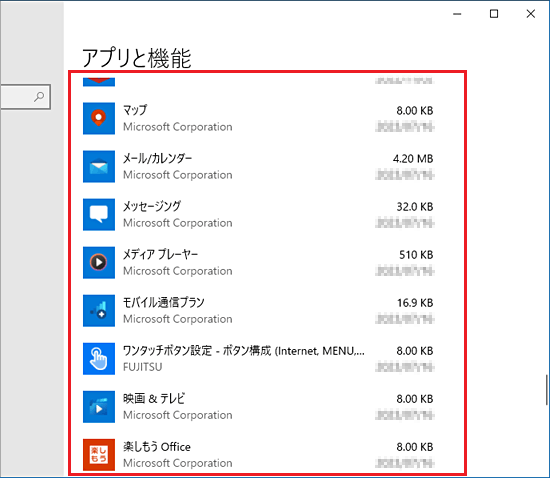This screenshot has width=550, height=478.
Task: Click Microsoft Corporation under マップ
Action: pyautogui.click(x=177, y=127)
